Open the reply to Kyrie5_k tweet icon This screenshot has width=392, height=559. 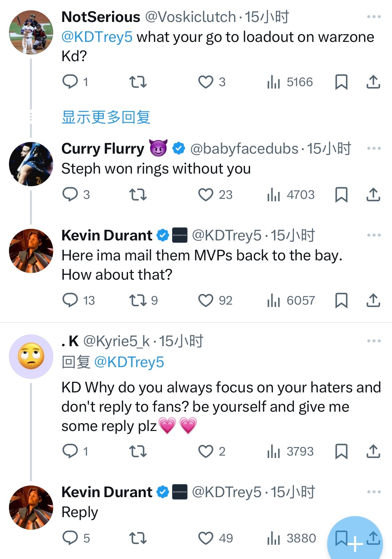70,451
